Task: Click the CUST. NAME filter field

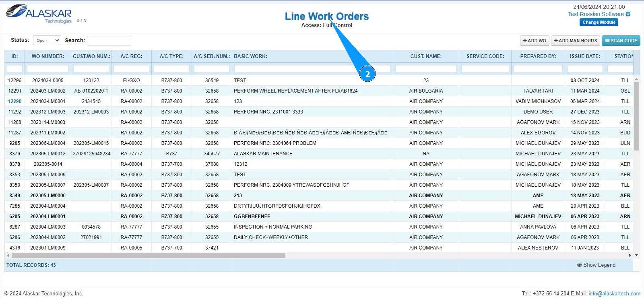Action: pos(426,69)
